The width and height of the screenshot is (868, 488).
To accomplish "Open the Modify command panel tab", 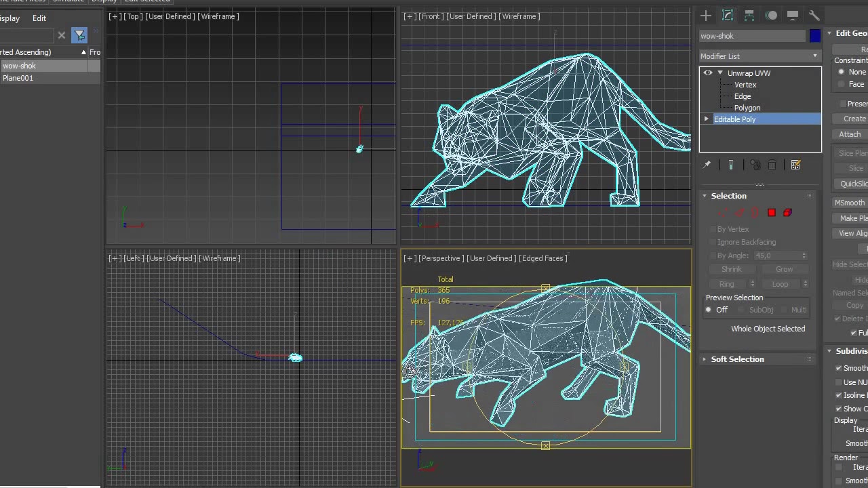I will pyautogui.click(x=728, y=16).
